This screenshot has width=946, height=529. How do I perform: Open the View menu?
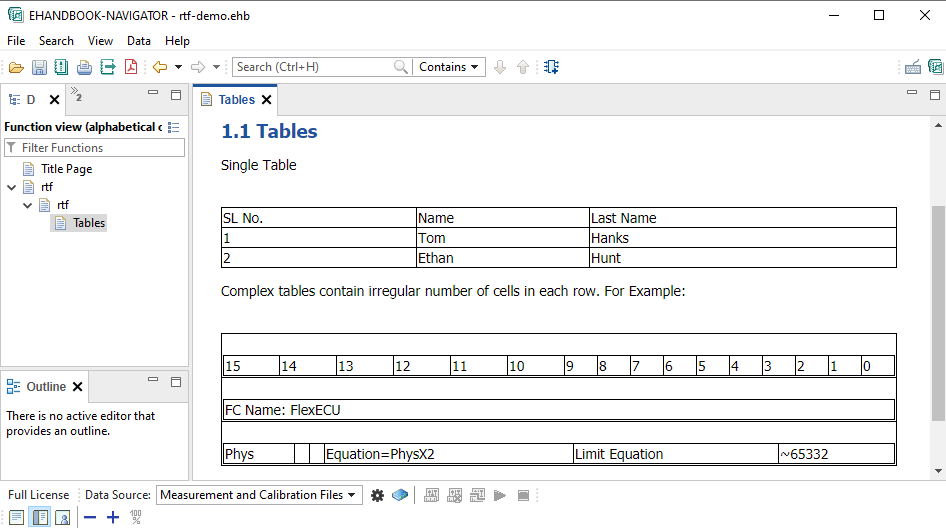100,41
